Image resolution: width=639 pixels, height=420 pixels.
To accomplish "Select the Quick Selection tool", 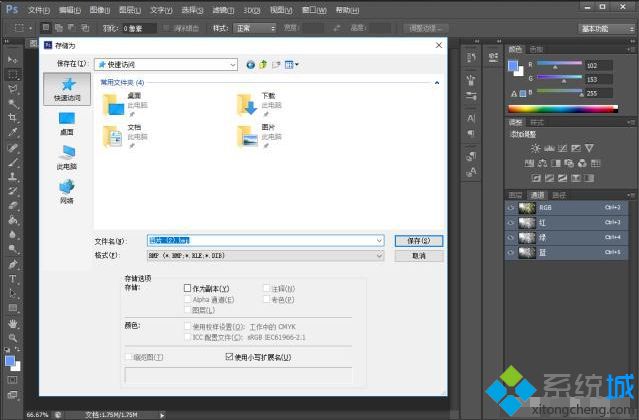I will click(x=13, y=103).
